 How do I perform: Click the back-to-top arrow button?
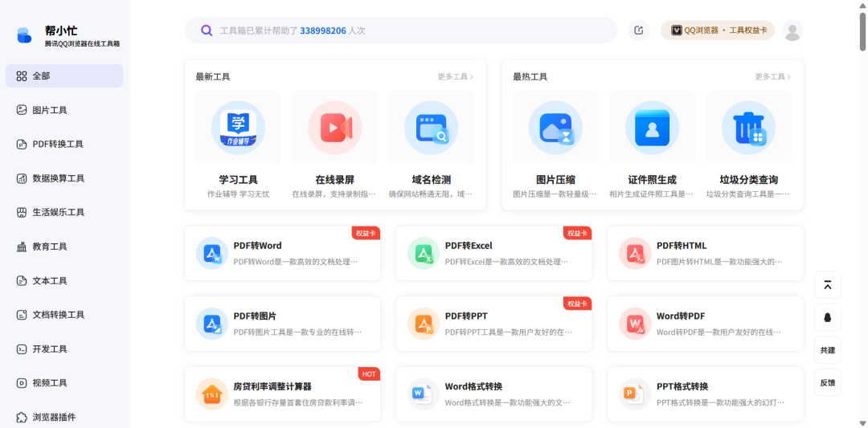[828, 285]
